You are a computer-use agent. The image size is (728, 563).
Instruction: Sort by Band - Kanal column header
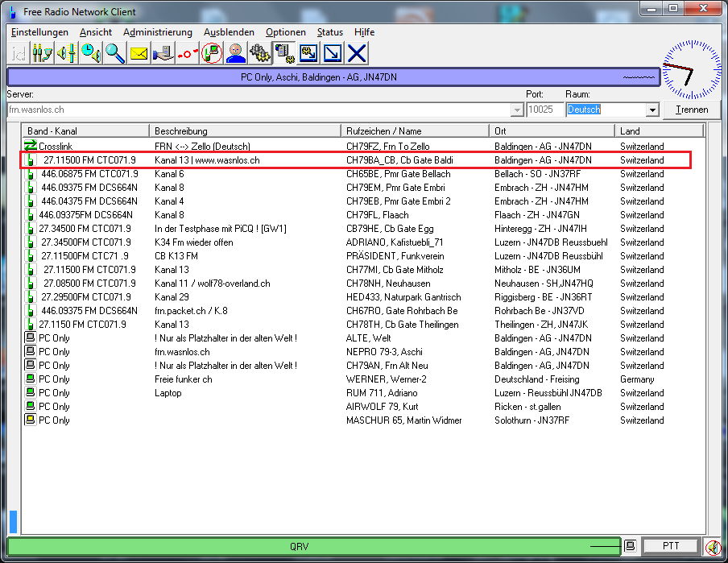[86, 131]
